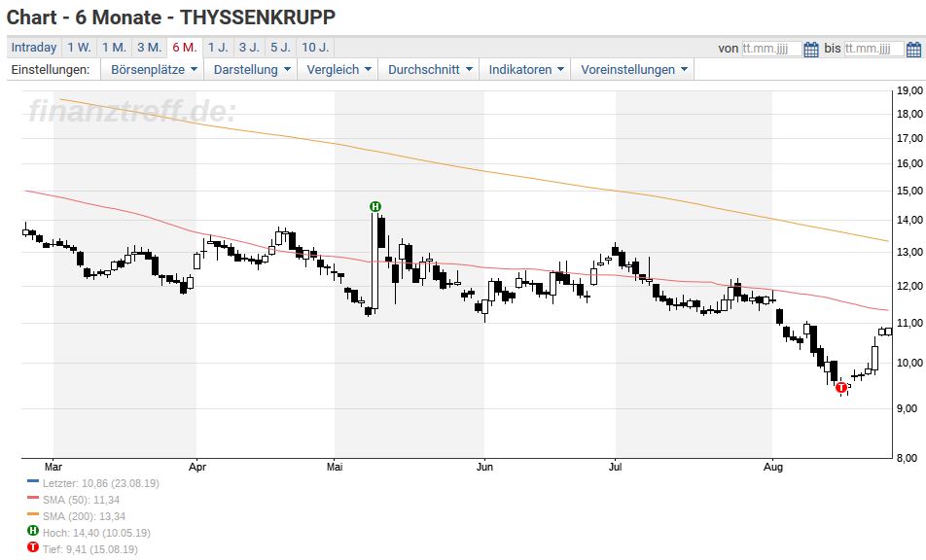Select the 6 M. time range tab
This screenshot has width=926, height=560.
(x=185, y=48)
